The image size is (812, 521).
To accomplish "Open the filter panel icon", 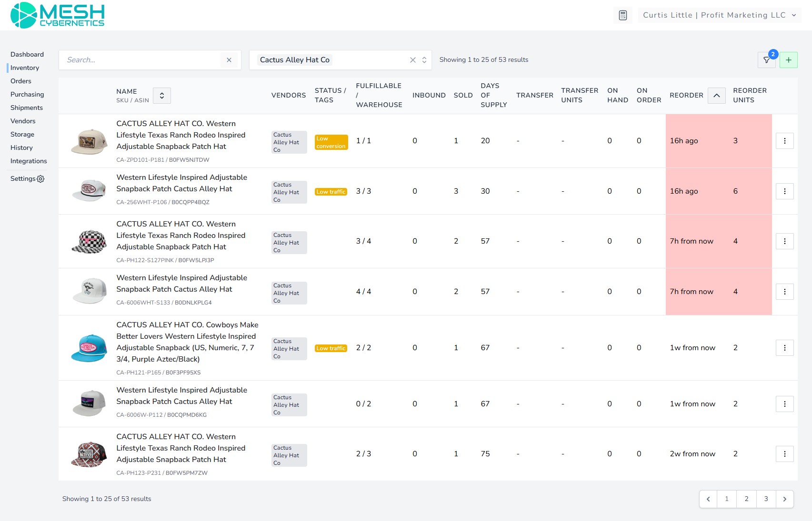I will click(x=767, y=60).
